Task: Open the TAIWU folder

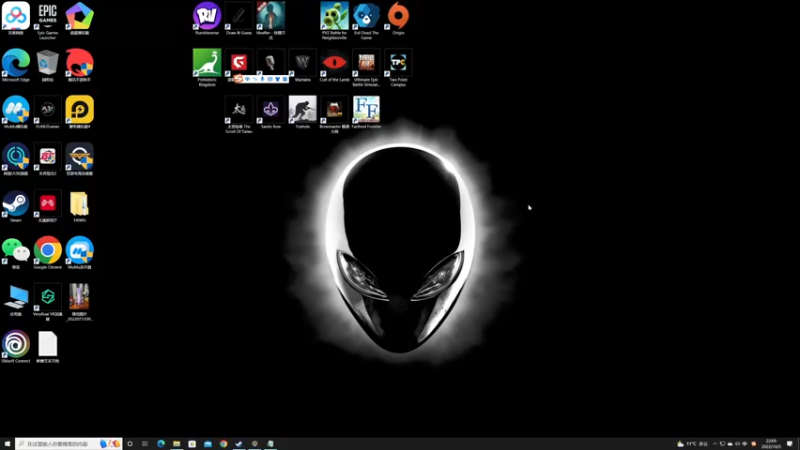Action: pyautogui.click(x=79, y=206)
